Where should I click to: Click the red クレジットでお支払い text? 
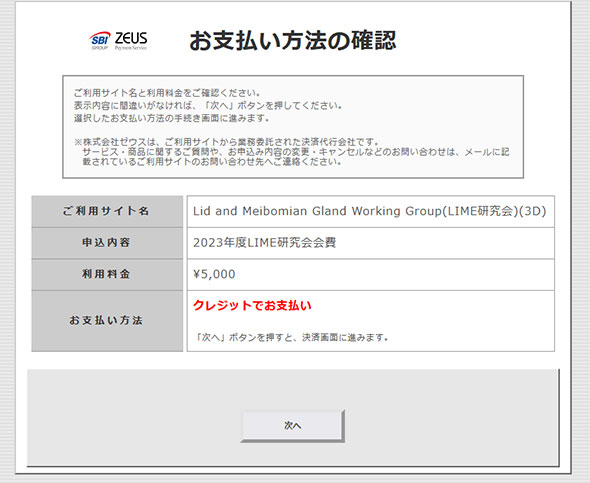(x=252, y=305)
